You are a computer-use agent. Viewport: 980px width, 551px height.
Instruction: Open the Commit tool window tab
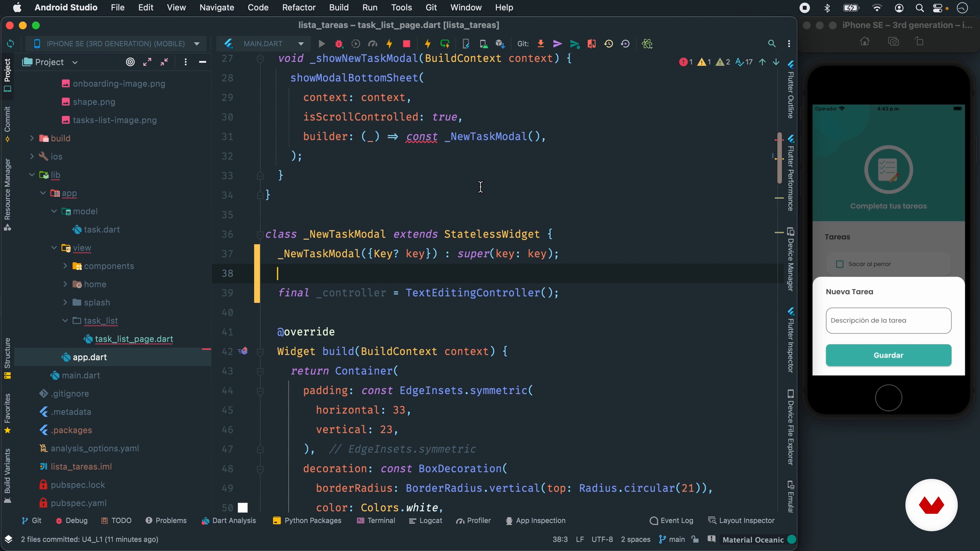(x=7, y=124)
